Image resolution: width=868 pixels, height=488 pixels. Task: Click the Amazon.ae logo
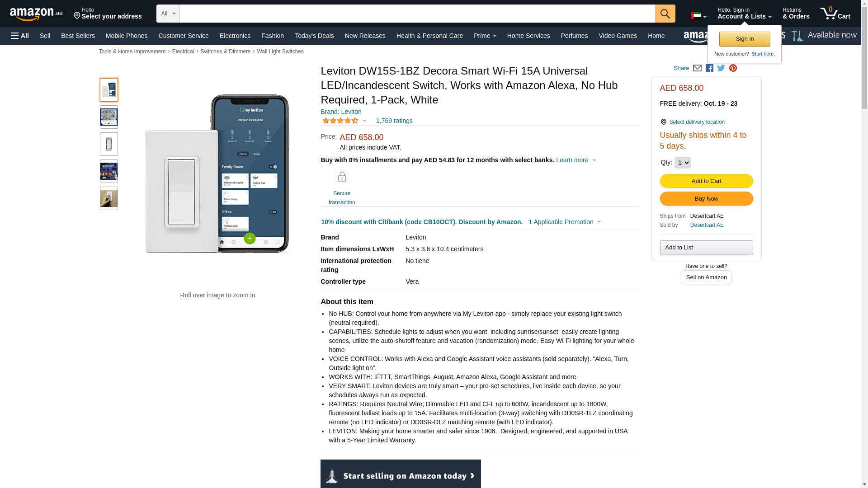click(x=36, y=14)
